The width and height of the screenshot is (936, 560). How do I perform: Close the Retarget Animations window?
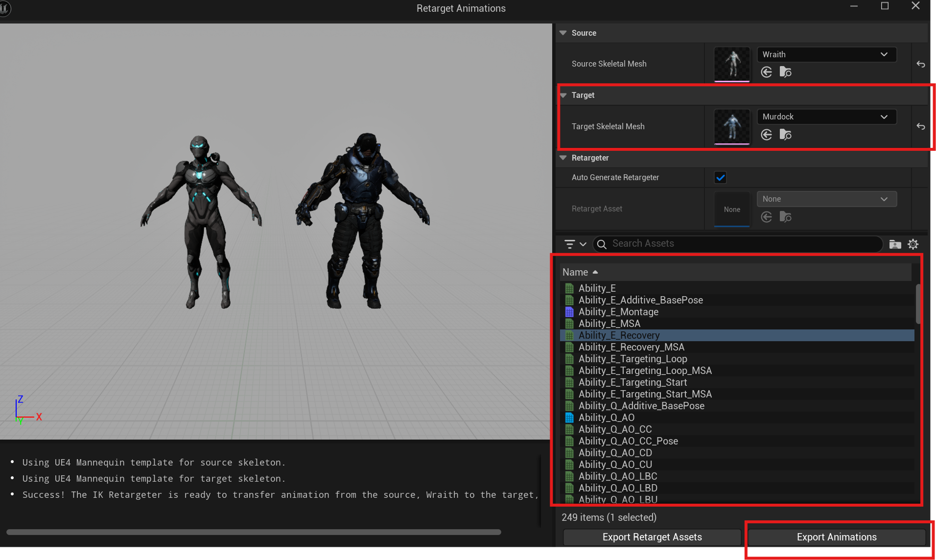pos(915,6)
